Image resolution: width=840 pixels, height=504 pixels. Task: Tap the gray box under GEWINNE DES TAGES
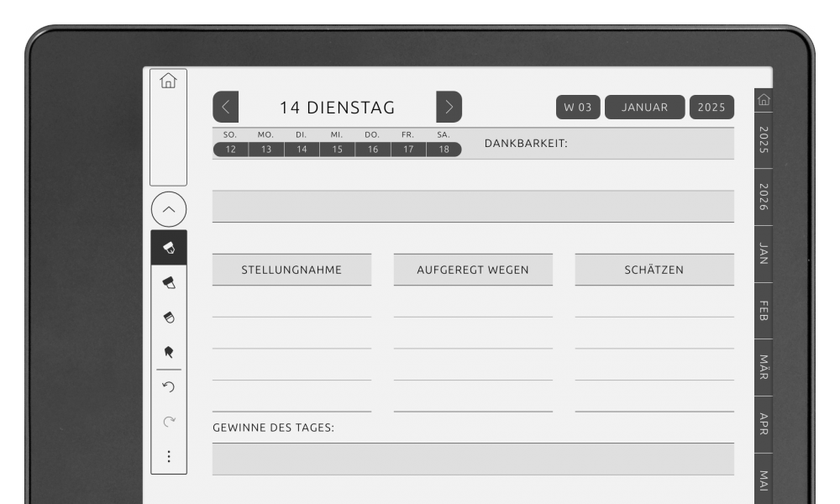tap(473, 459)
